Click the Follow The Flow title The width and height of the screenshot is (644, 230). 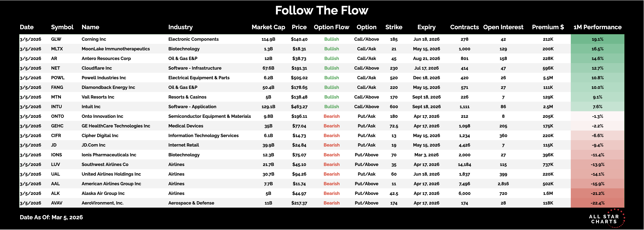point(322,11)
